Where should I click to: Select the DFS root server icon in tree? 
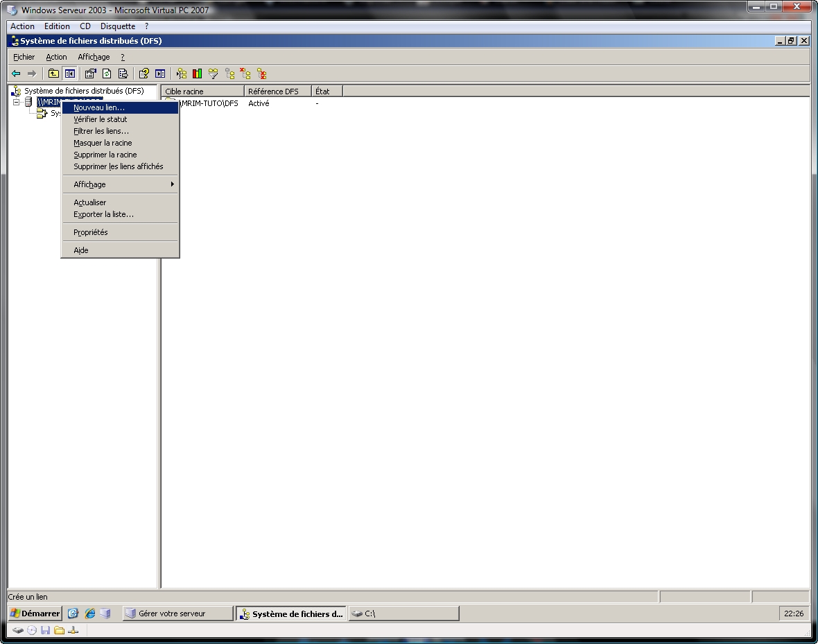coord(28,103)
